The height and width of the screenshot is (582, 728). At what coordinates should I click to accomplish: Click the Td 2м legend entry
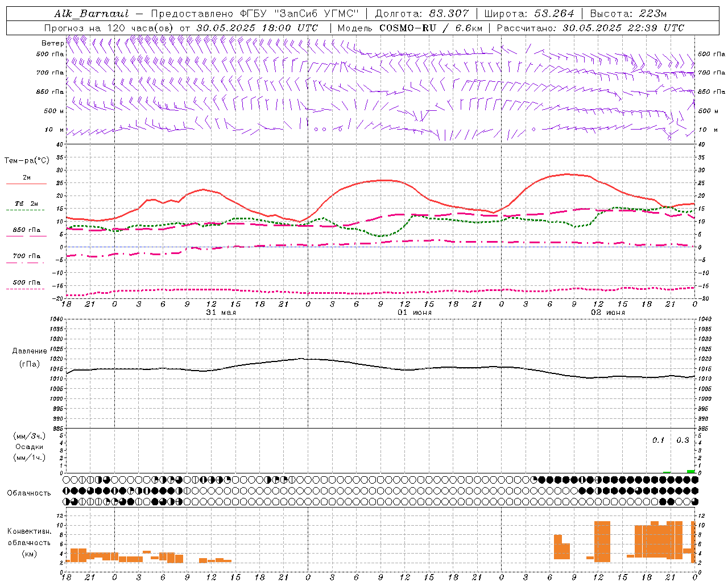(x=26, y=203)
